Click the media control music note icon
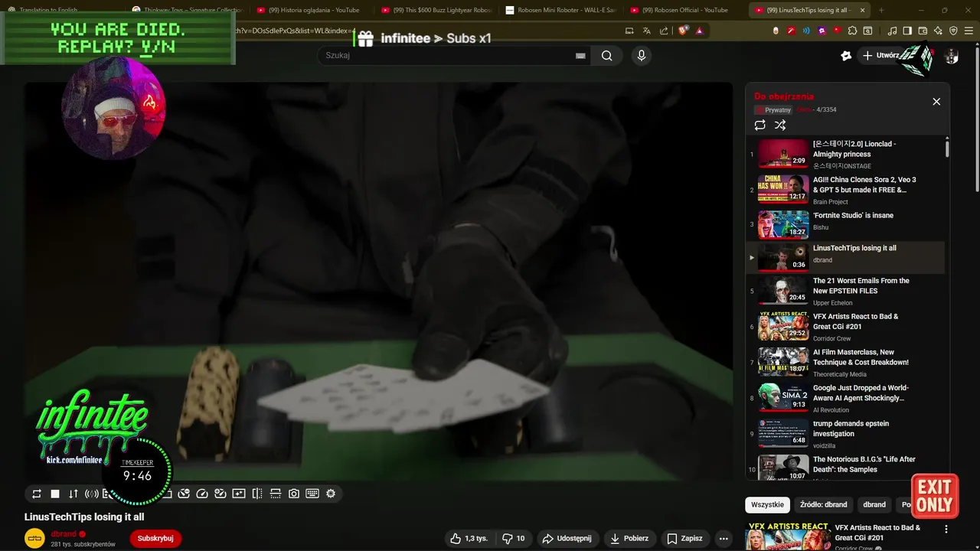 pyautogui.click(x=892, y=31)
